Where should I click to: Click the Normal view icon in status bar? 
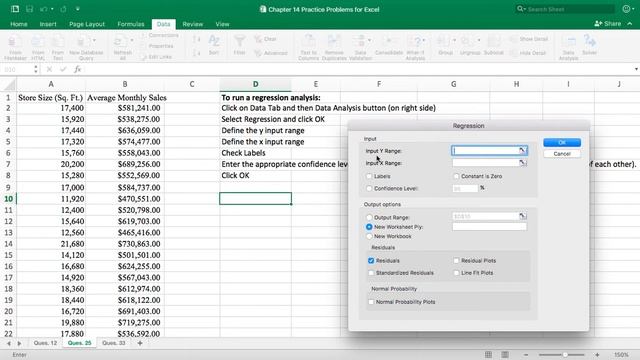[x=488, y=355]
